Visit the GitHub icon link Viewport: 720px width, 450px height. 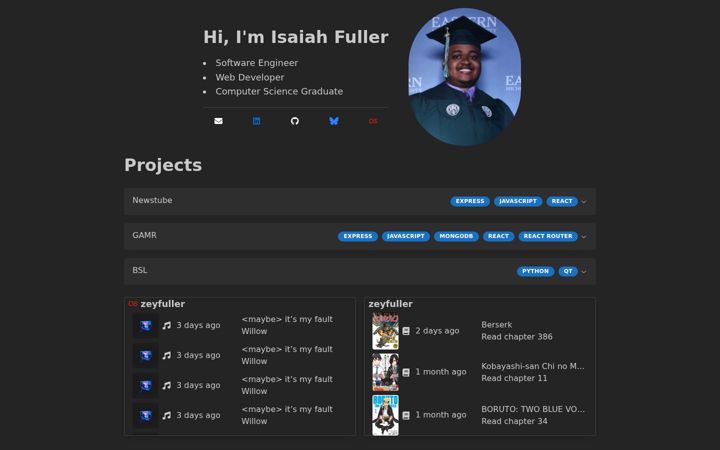[x=295, y=121]
